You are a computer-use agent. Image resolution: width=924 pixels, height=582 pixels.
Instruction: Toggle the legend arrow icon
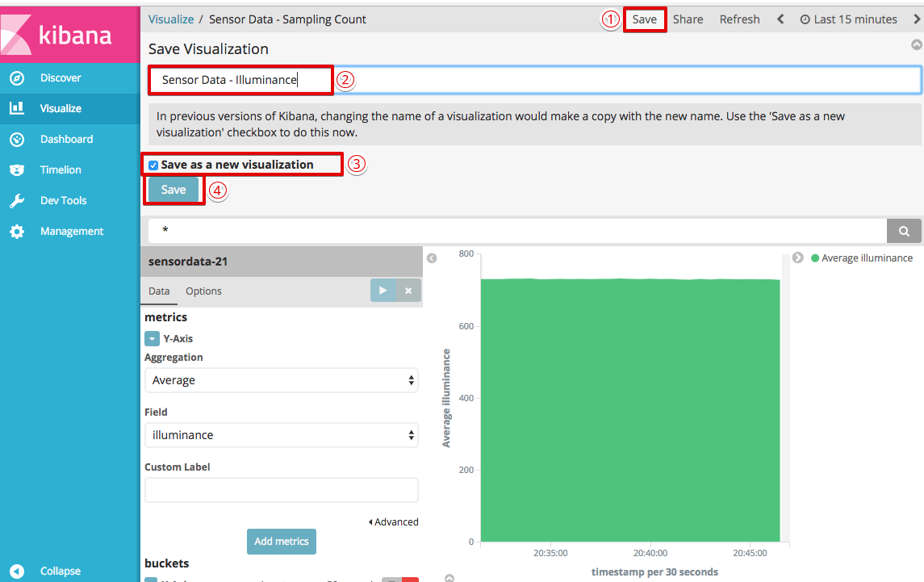pyautogui.click(x=798, y=258)
